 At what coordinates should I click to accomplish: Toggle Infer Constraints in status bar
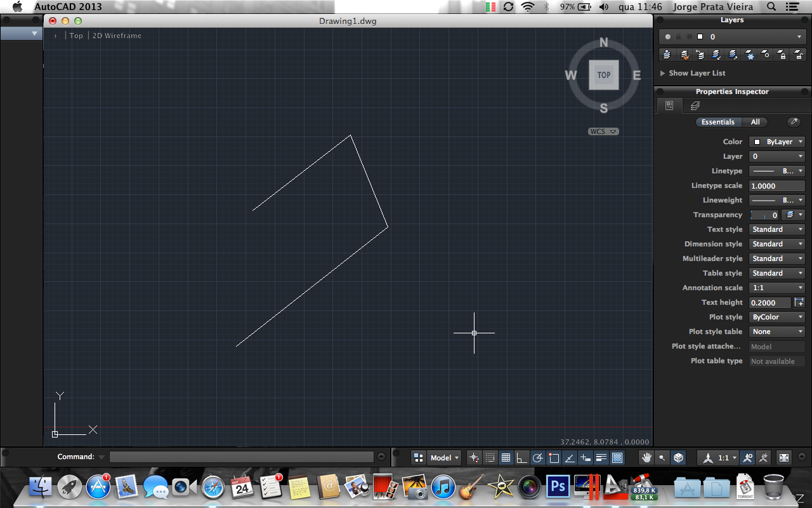point(474,457)
